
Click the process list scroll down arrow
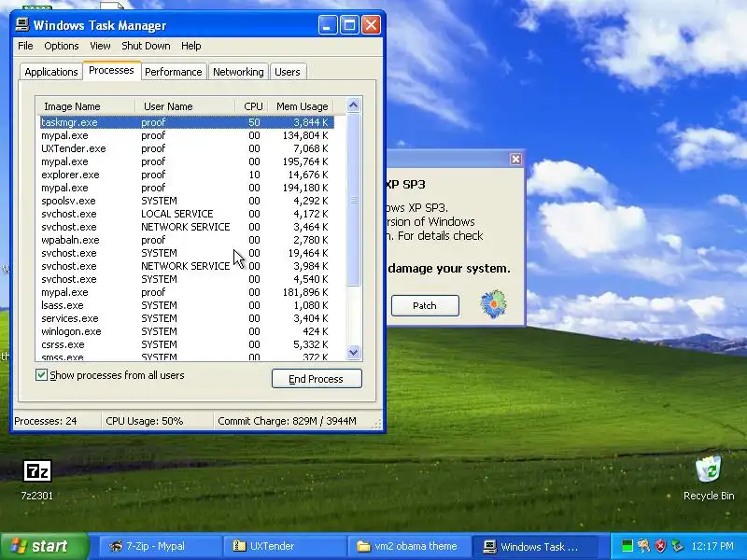(x=353, y=353)
